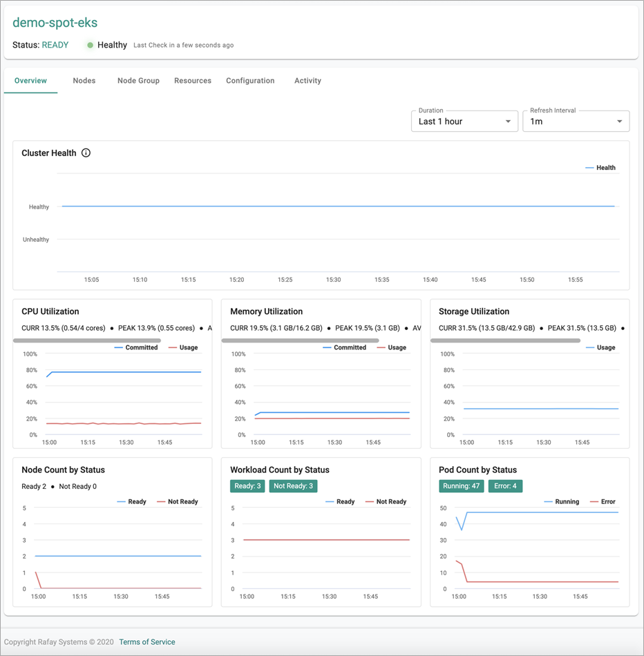The image size is (644, 656).
Task: Expand the Refresh Interval dropdown
Action: (576, 122)
